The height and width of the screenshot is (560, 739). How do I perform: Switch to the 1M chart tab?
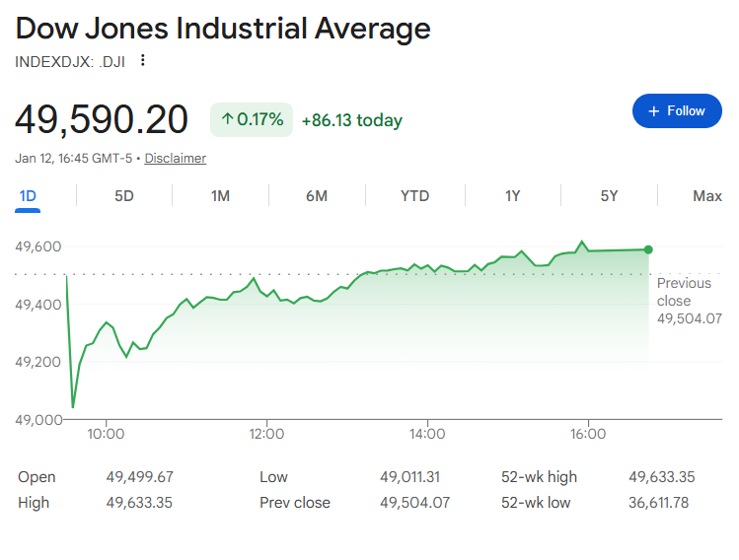tap(220, 195)
